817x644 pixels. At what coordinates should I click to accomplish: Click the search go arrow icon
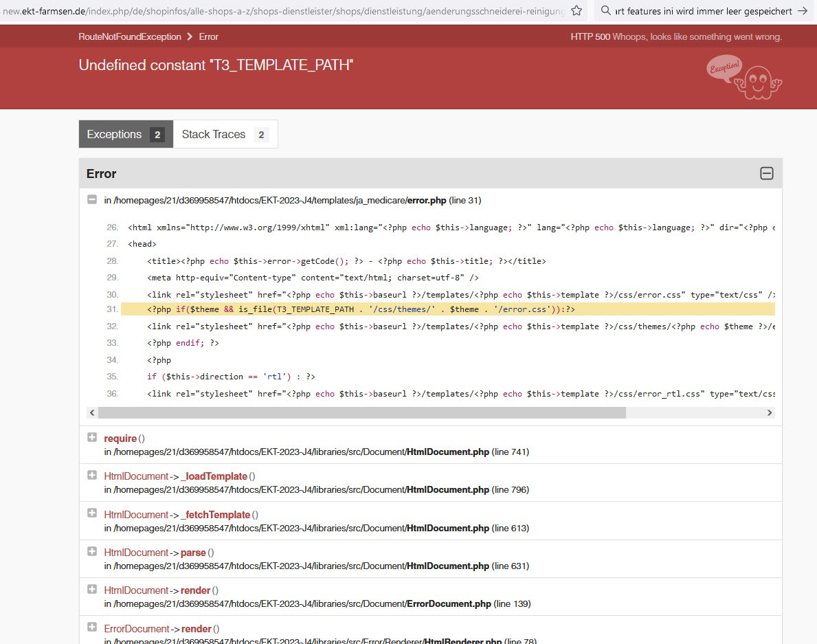(x=802, y=11)
